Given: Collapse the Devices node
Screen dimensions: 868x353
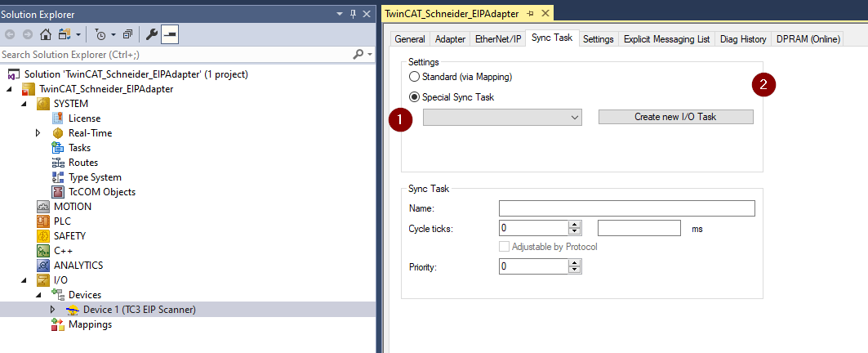Looking at the screenshot, I should [x=38, y=295].
